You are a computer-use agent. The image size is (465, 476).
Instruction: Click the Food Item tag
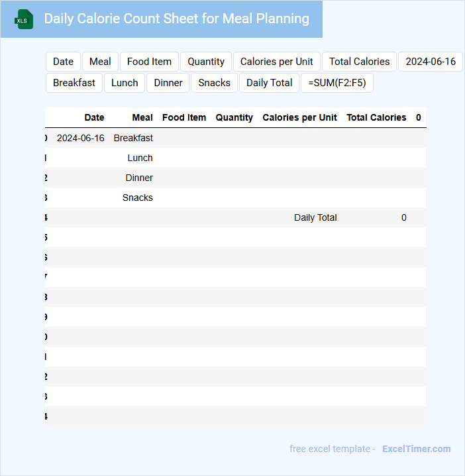pyautogui.click(x=149, y=62)
